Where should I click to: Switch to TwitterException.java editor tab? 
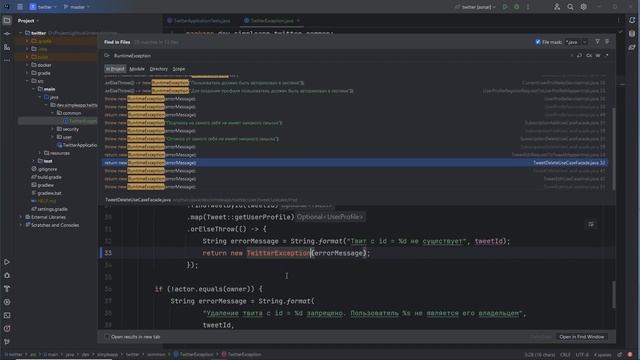coord(272,20)
